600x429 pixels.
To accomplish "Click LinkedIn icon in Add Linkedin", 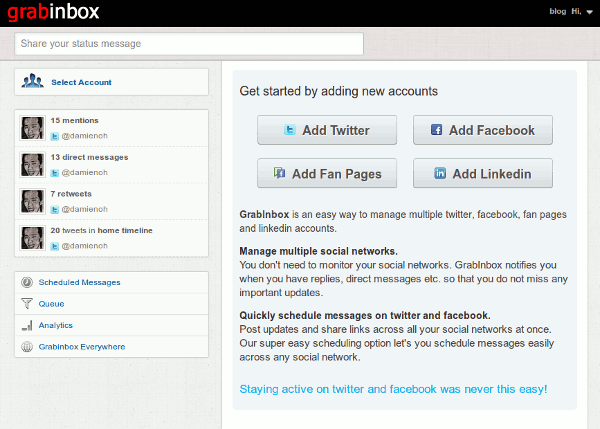I will (x=440, y=173).
